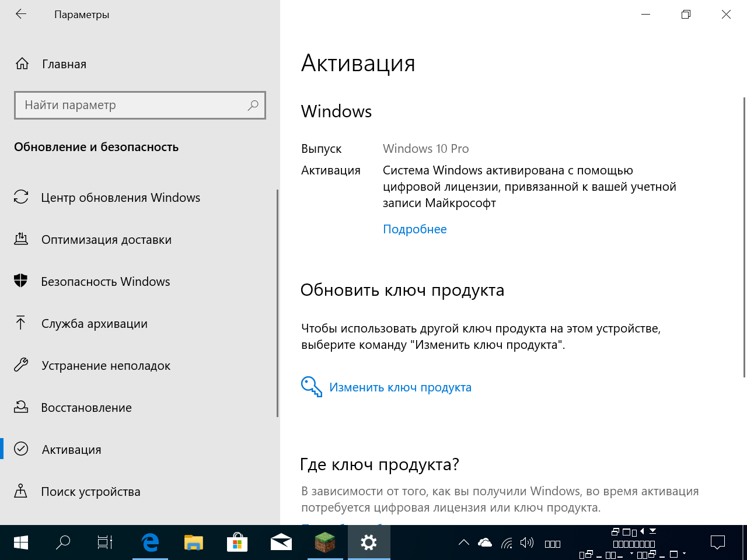Open the volume speaker tray icon
The width and height of the screenshot is (747, 560).
(x=527, y=542)
